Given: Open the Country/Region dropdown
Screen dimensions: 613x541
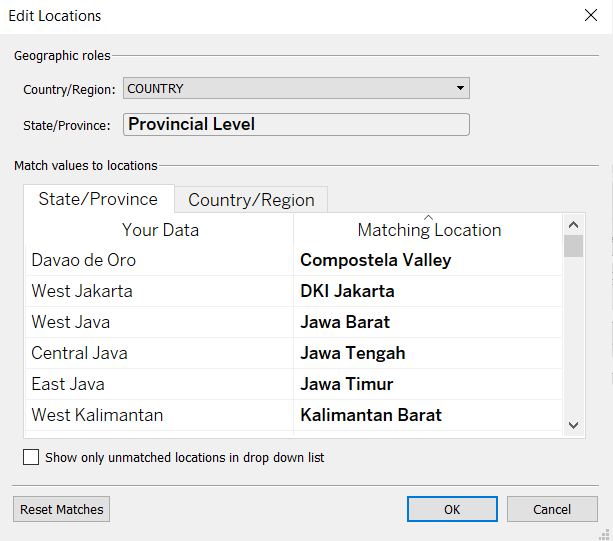Looking at the screenshot, I should point(296,88).
